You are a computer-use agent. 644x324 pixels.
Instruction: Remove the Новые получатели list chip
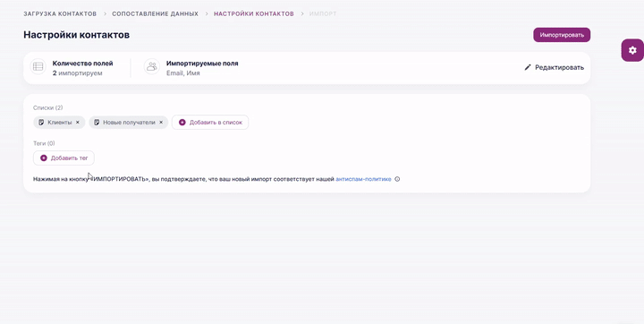(161, 122)
